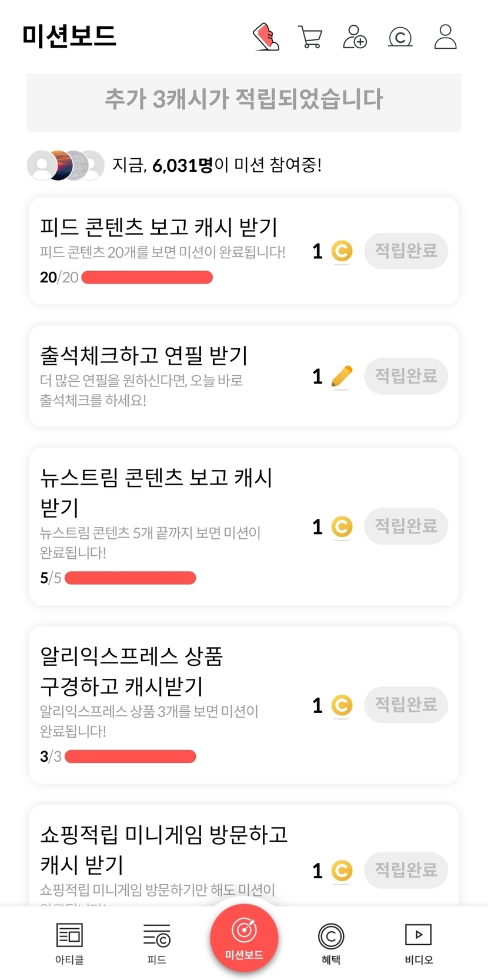Image resolution: width=488 pixels, height=980 pixels.
Task: Go to the 혜택 tab
Action: 331,943
